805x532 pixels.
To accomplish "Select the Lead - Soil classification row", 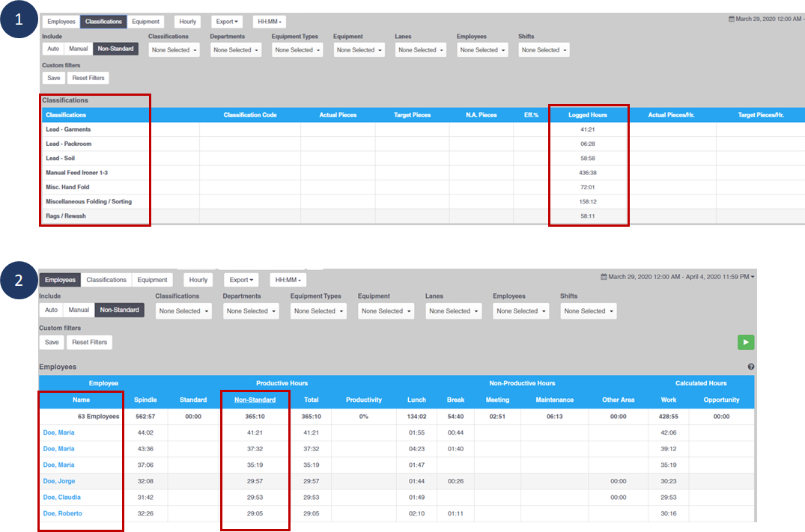I will click(60, 158).
